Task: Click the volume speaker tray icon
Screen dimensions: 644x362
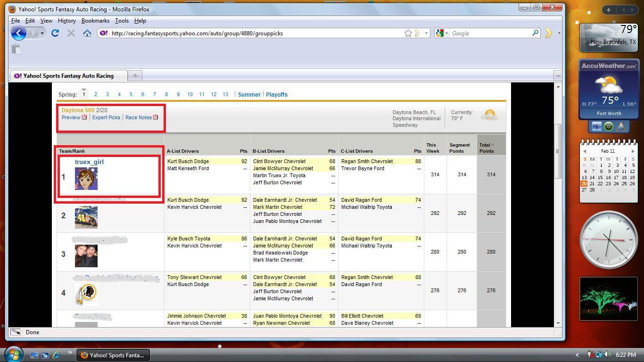Action: [x=608, y=354]
